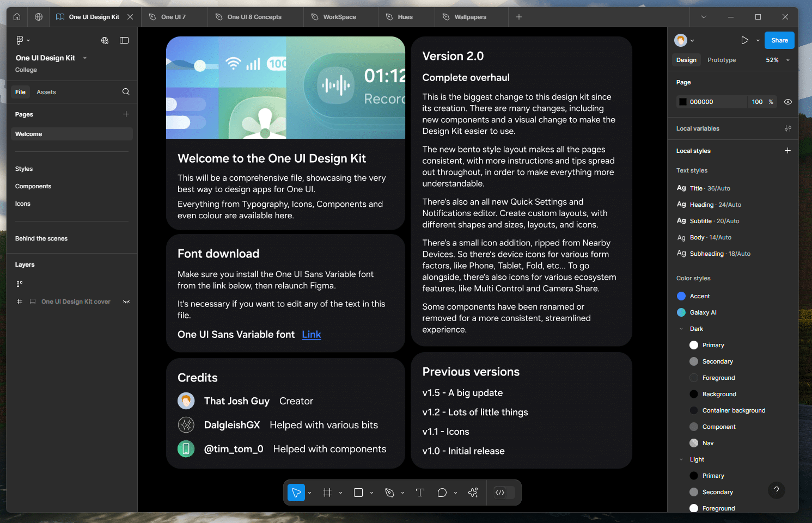Select the Comment tool
Screen dimensions: 812x523
[x=442, y=493]
